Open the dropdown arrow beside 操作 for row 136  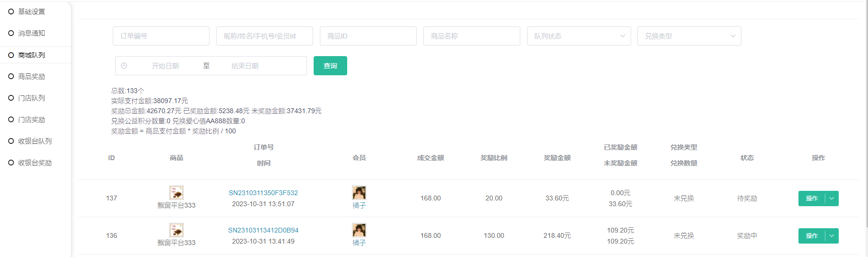(x=832, y=236)
